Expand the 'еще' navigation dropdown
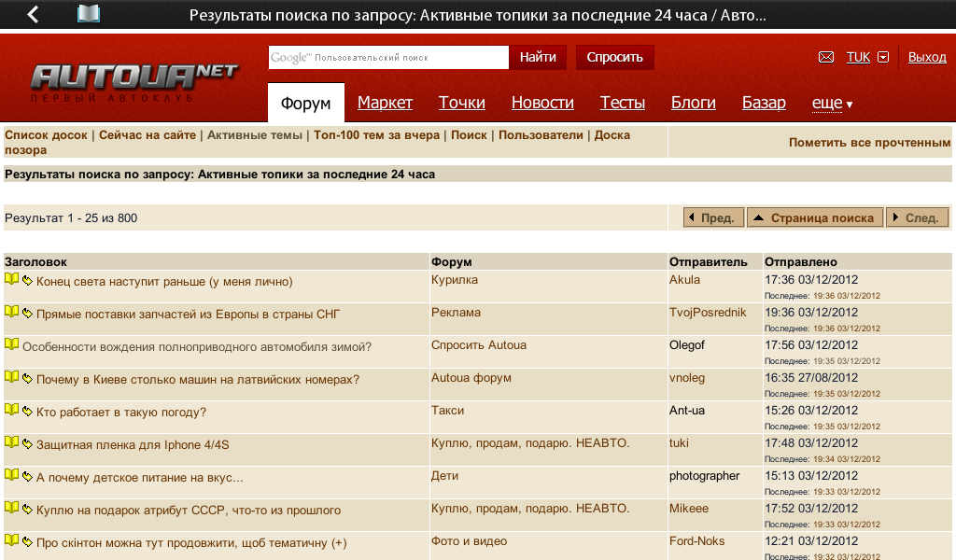Viewport: 956px width, 560px height. click(832, 103)
